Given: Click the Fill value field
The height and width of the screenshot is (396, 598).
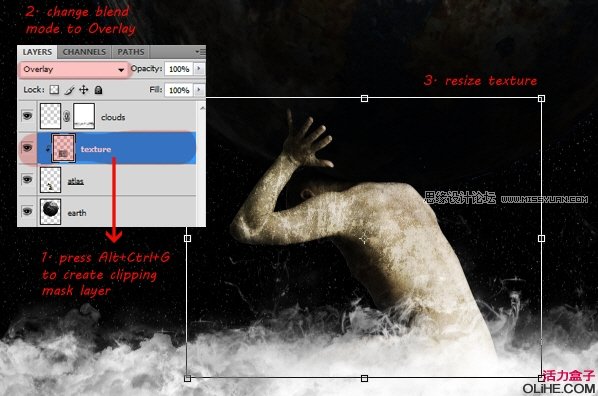Looking at the screenshot, I should [178, 90].
